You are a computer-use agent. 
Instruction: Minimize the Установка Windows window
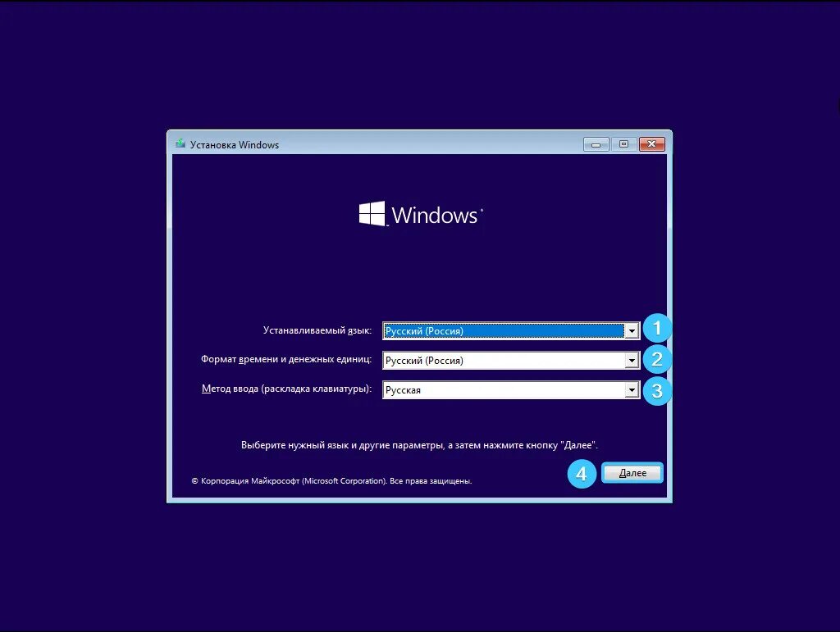pos(596,144)
